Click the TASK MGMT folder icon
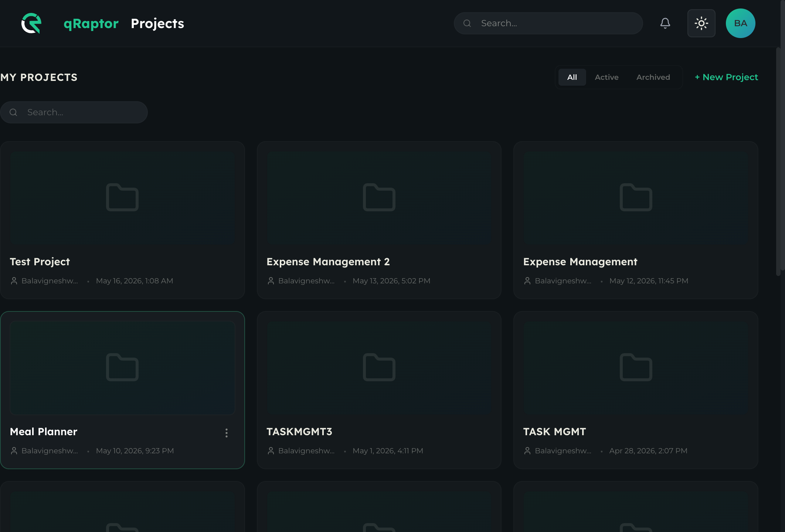 pos(636,367)
